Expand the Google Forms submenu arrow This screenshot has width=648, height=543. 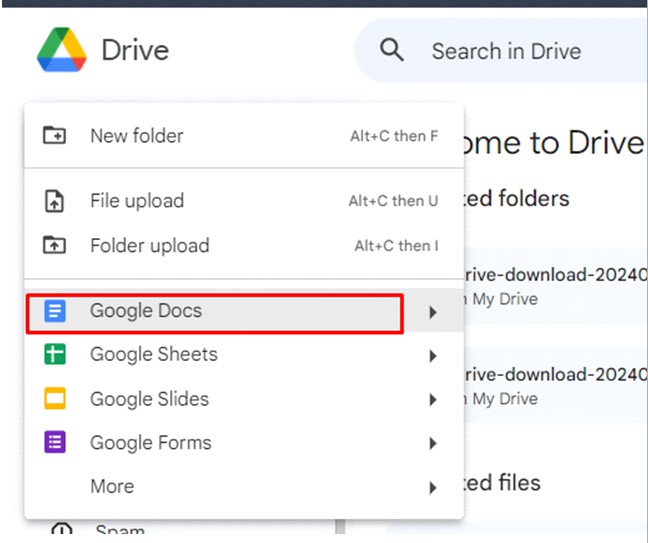pos(433,443)
